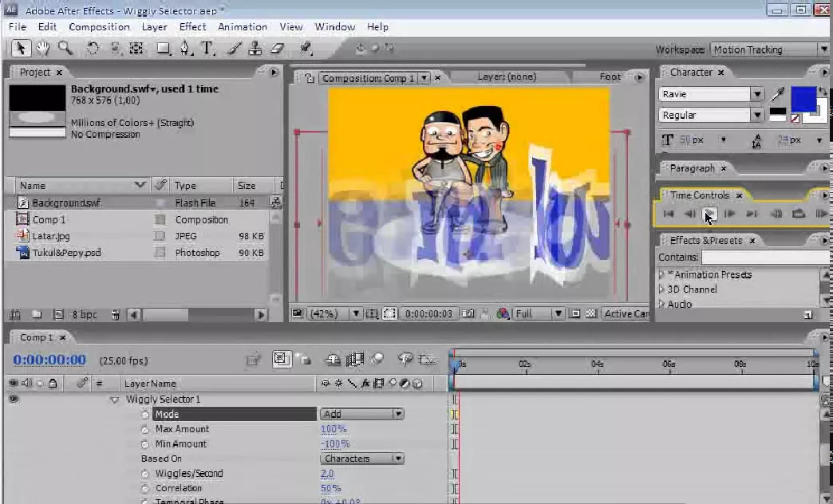833x504 pixels.
Task: Select the Pen tool
Action: click(185, 49)
